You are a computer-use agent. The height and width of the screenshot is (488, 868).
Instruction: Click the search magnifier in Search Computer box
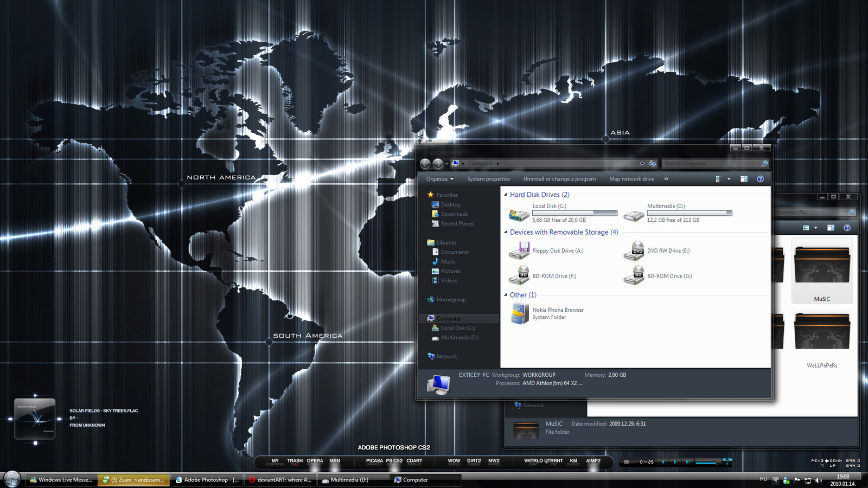764,163
